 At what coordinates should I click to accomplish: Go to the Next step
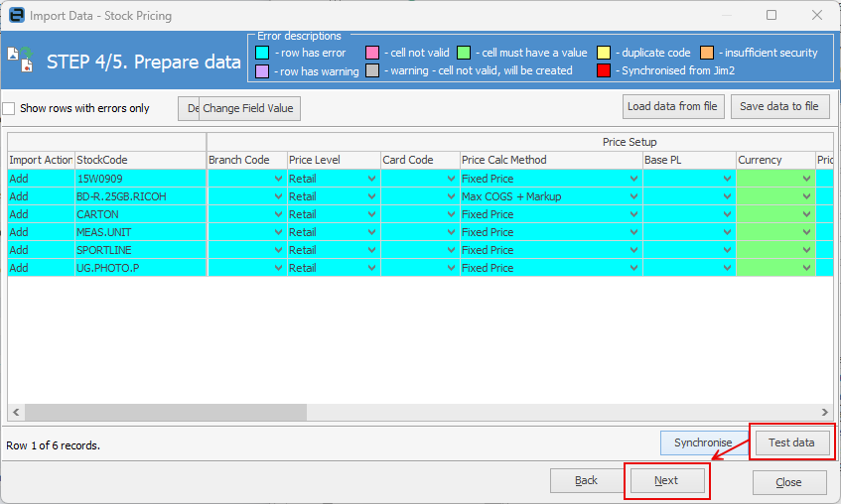pos(666,480)
